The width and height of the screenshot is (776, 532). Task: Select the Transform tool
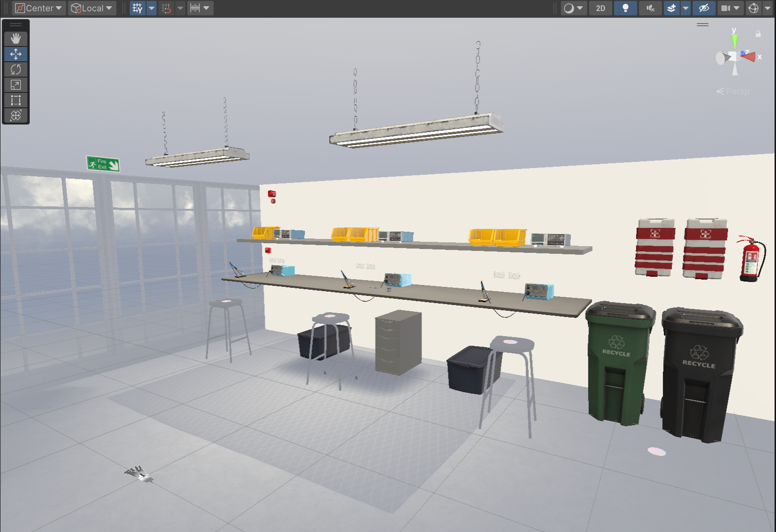pos(16,115)
